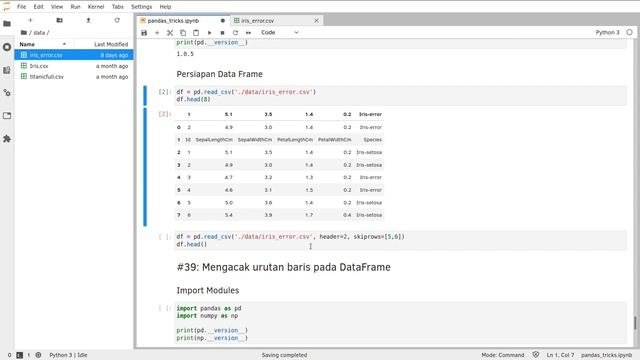Create a new folder in file browser
This screenshot has width=640, height=360.
coord(59,20)
